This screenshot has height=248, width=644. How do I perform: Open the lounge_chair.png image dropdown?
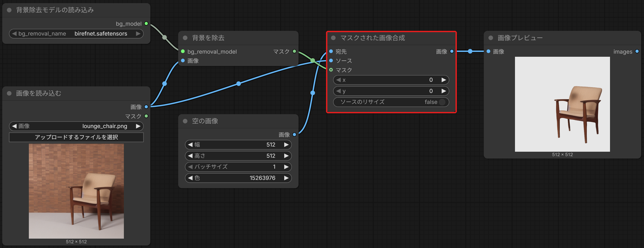pos(76,126)
